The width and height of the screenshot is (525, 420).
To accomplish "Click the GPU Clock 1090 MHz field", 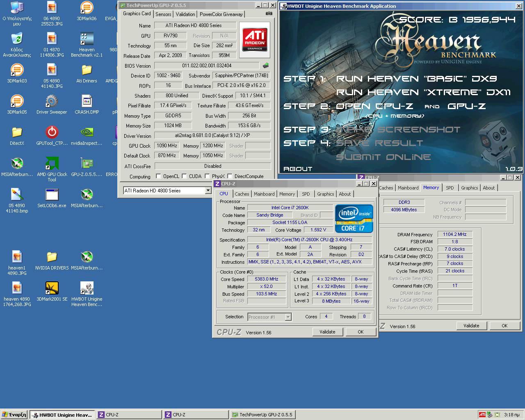I will (167, 146).
